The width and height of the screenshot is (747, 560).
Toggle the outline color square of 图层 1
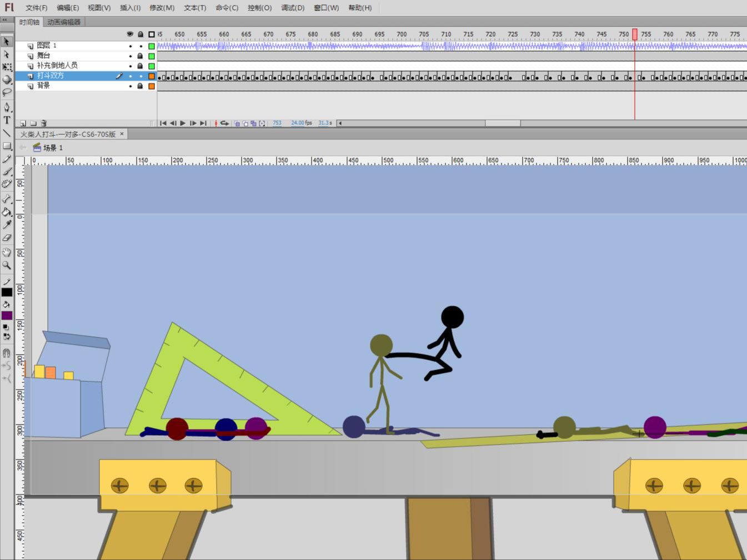[152, 46]
